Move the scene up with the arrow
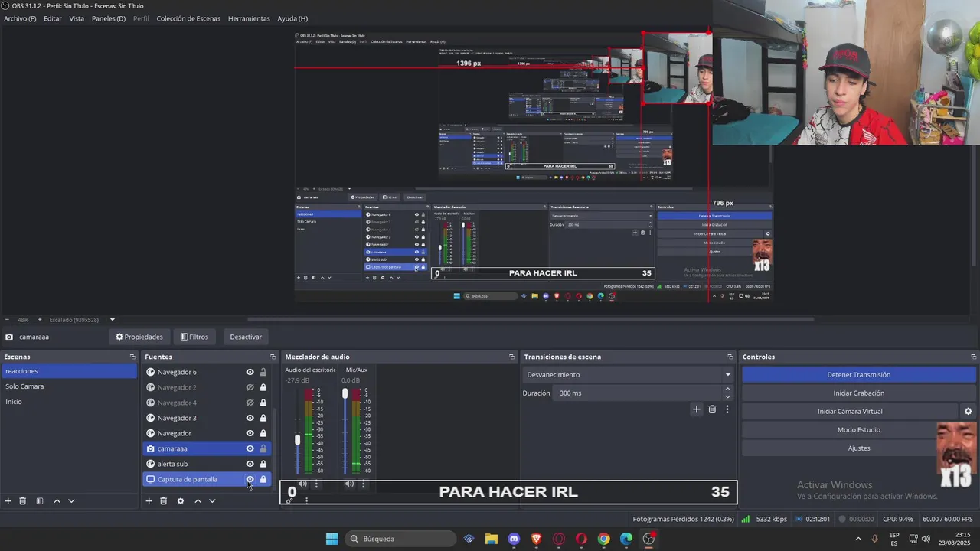 (x=57, y=501)
